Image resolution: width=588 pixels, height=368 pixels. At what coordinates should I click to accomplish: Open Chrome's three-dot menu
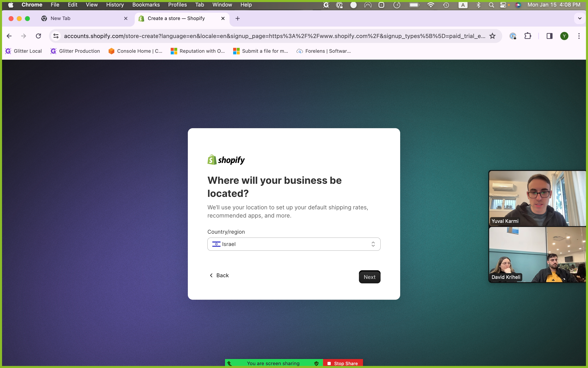tap(579, 36)
